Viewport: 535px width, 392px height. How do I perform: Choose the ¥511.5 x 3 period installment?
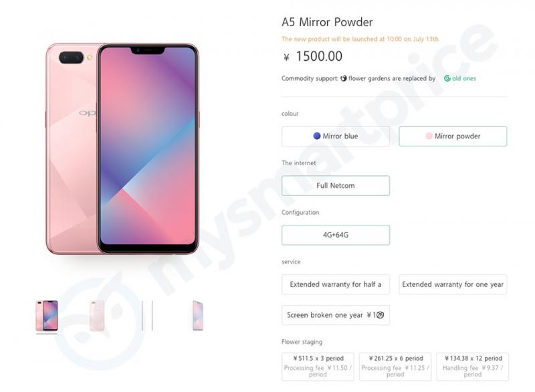[318, 367]
